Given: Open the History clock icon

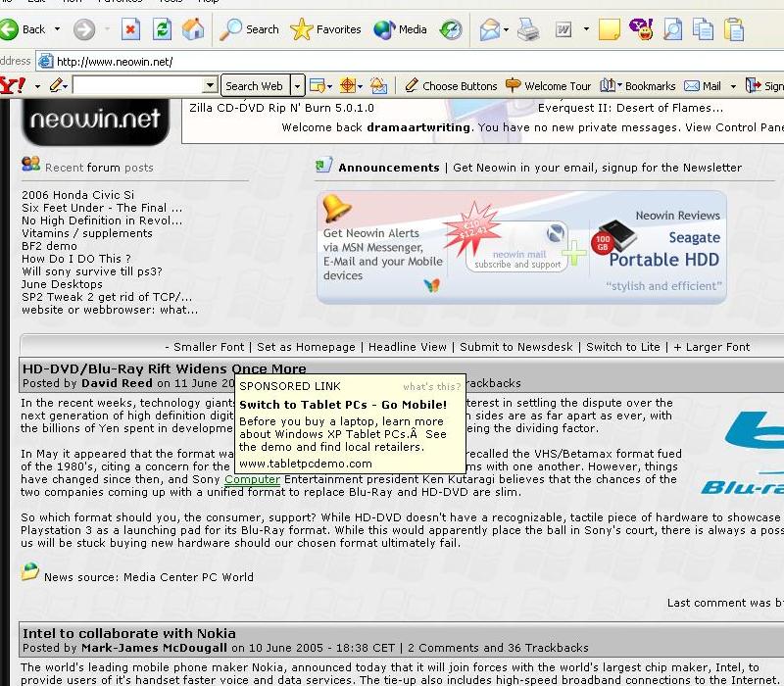Looking at the screenshot, I should [451, 29].
